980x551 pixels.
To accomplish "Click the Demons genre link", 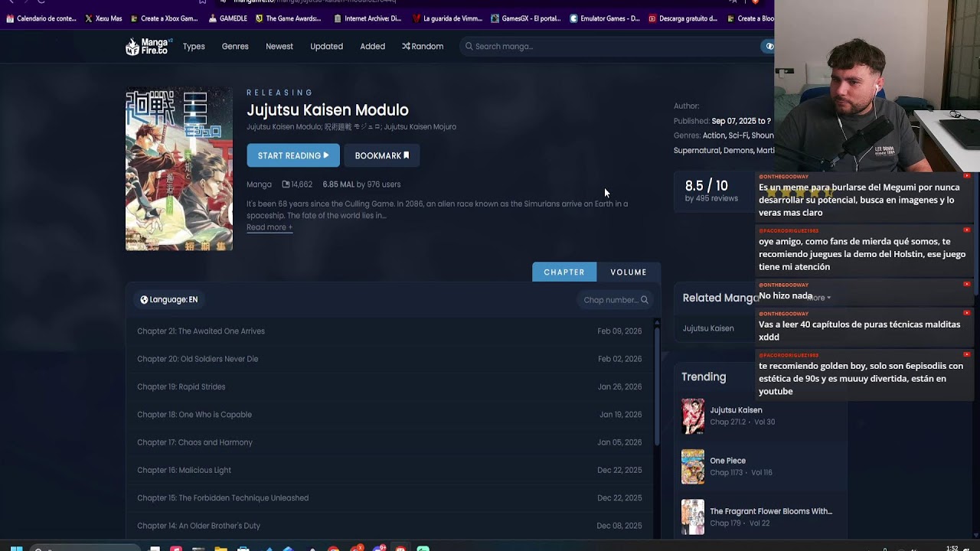I will pos(738,151).
